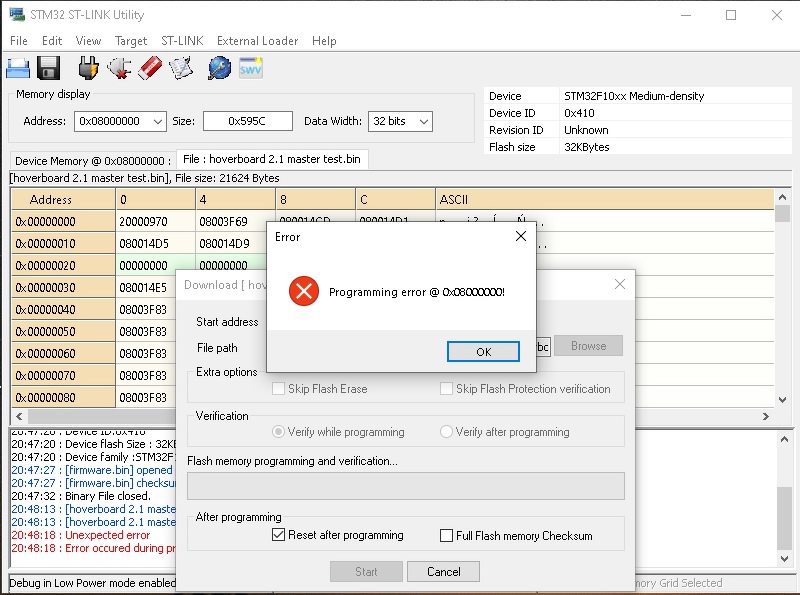Click log panel scroll up arrow

[x=785, y=439]
